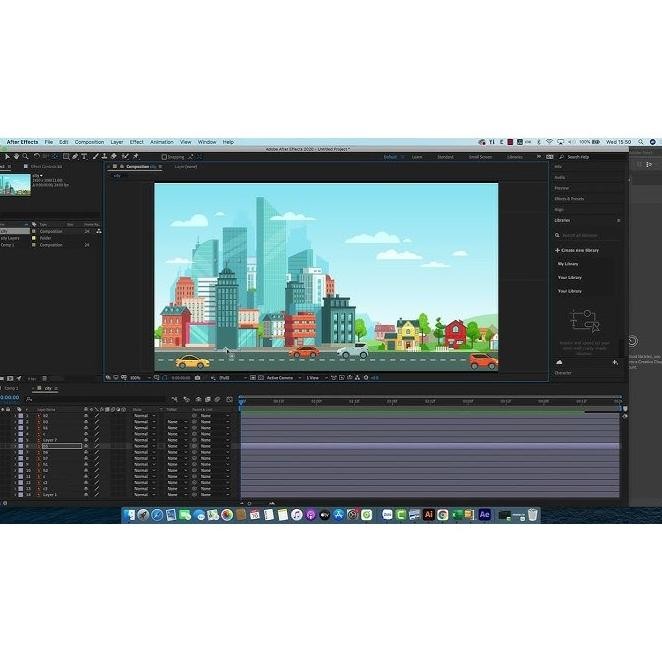This screenshot has width=662, height=662.
Task: Toggle hide shy layers switch
Action: (x=198, y=399)
